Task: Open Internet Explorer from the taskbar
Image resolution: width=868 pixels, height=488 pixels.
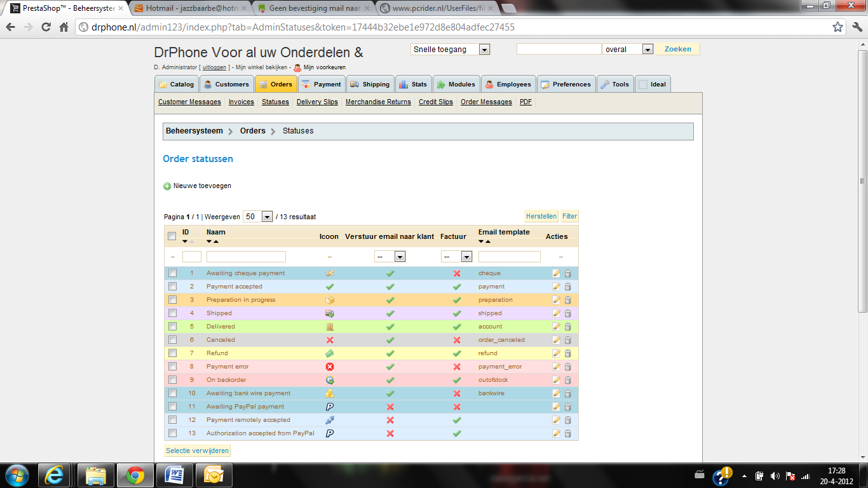Action: [x=55, y=475]
